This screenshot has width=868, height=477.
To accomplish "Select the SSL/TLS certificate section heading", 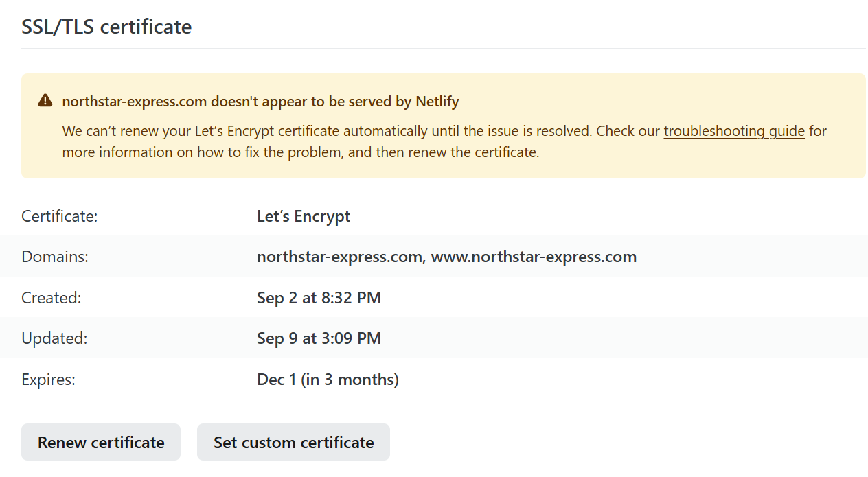I will coord(106,27).
